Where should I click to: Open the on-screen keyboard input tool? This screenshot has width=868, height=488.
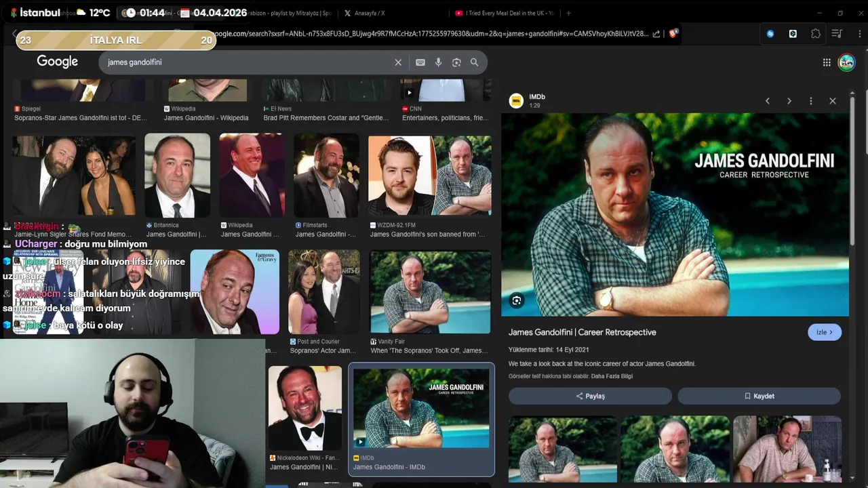pyautogui.click(x=420, y=62)
